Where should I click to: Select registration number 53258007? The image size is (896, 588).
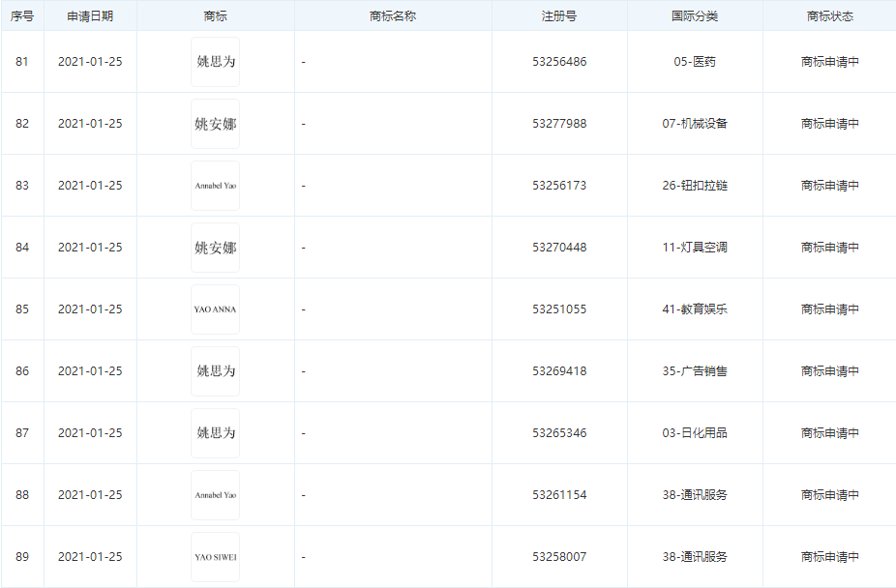pyautogui.click(x=559, y=557)
